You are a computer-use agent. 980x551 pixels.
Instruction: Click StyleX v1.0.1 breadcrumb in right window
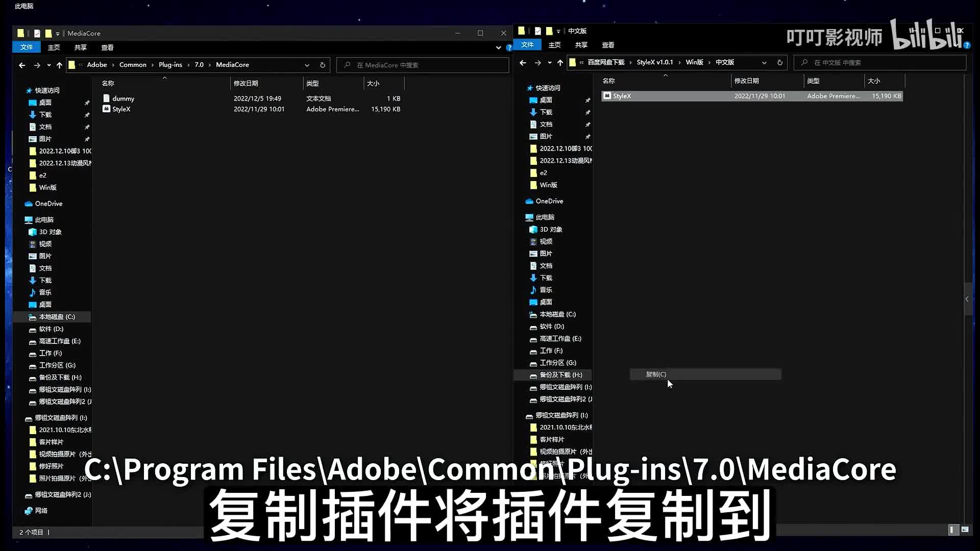click(654, 62)
